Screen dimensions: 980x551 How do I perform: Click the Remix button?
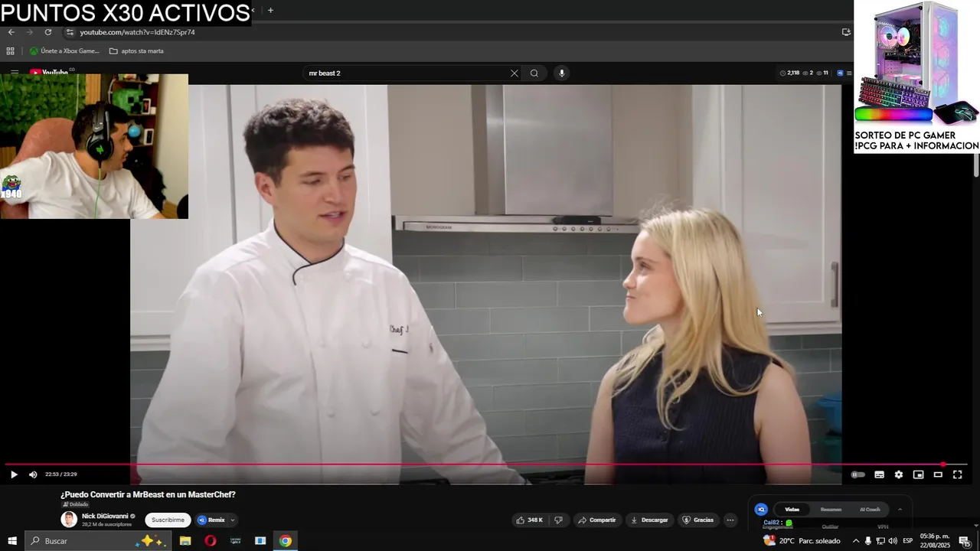[x=211, y=520]
